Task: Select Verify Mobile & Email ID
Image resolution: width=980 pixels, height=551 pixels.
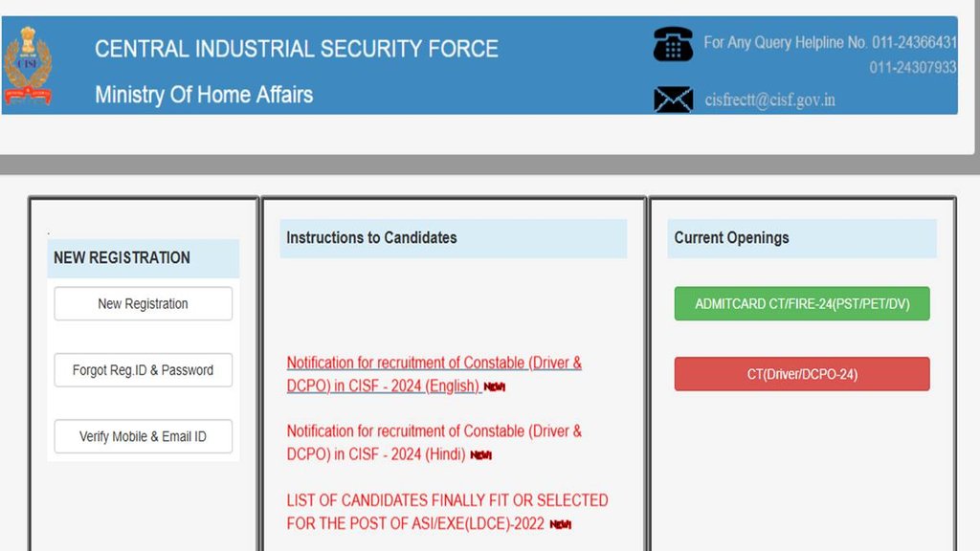Action: (144, 436)
